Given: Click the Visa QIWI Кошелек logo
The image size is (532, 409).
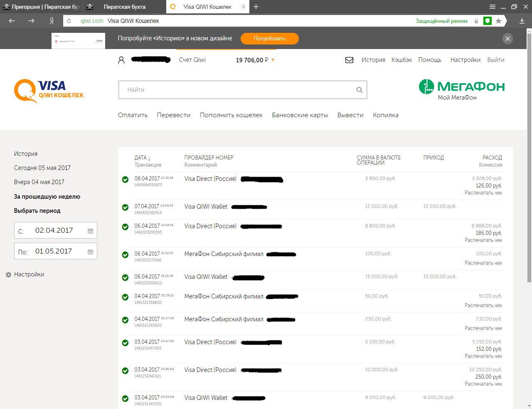Looking at the screenshot, I should (49, 91).
